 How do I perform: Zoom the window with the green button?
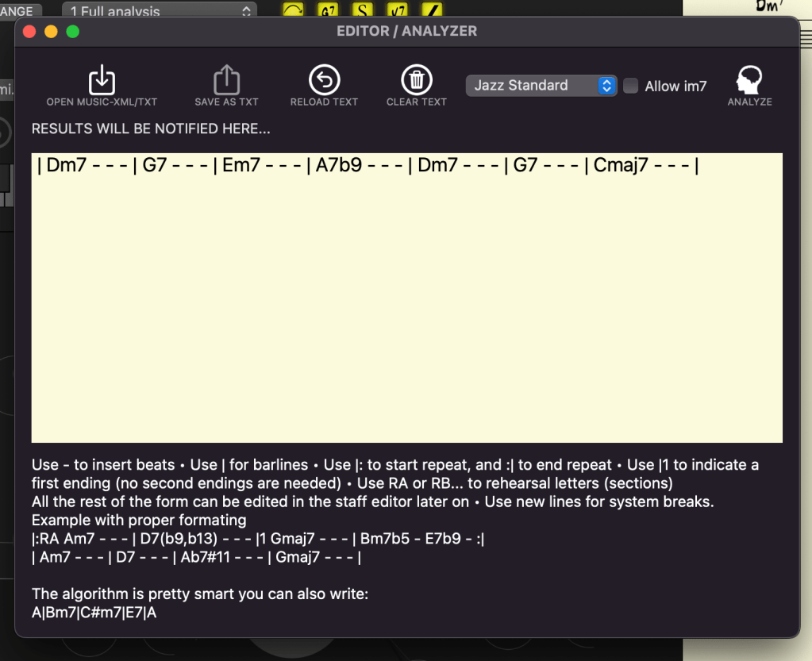pos(72,32)
